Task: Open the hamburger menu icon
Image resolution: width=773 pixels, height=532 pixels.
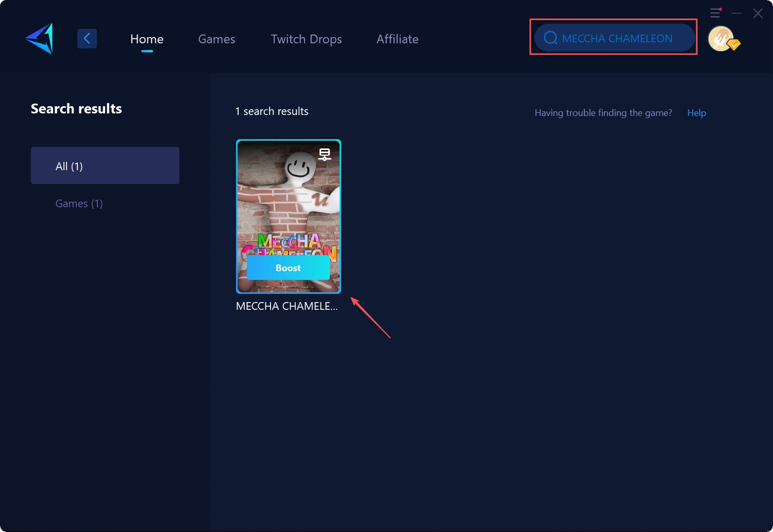Action: point(715,13)
